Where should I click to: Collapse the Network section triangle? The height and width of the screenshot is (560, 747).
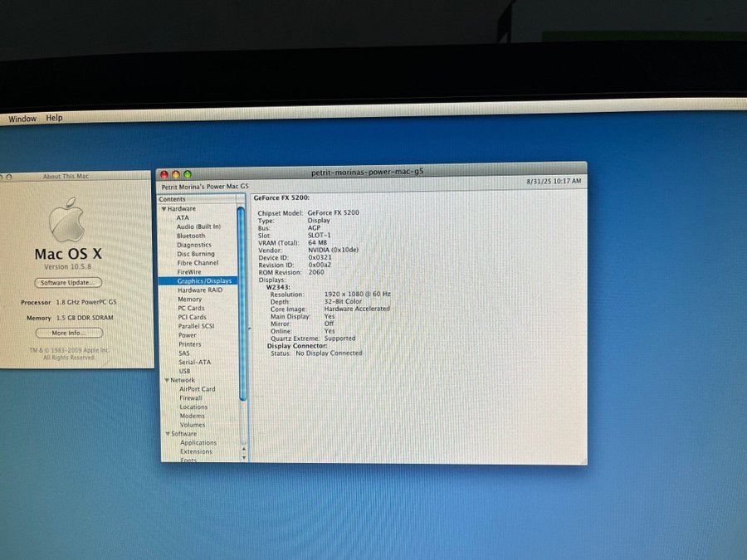(167, 380)
